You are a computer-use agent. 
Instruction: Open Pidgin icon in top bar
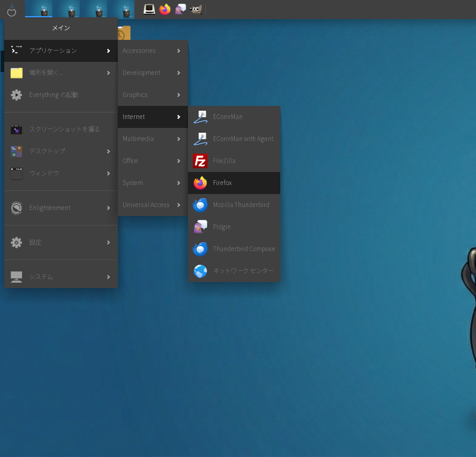[180, 10]
